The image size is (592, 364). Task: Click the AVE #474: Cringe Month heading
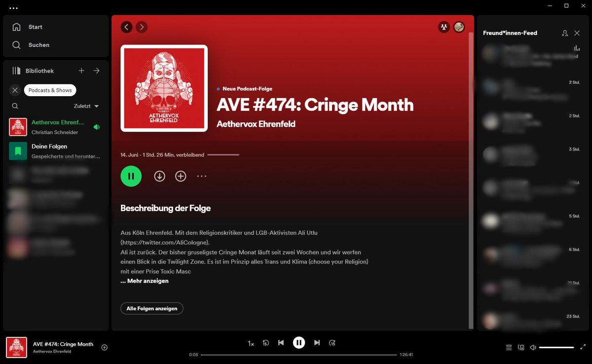click(x=315, y=105)
